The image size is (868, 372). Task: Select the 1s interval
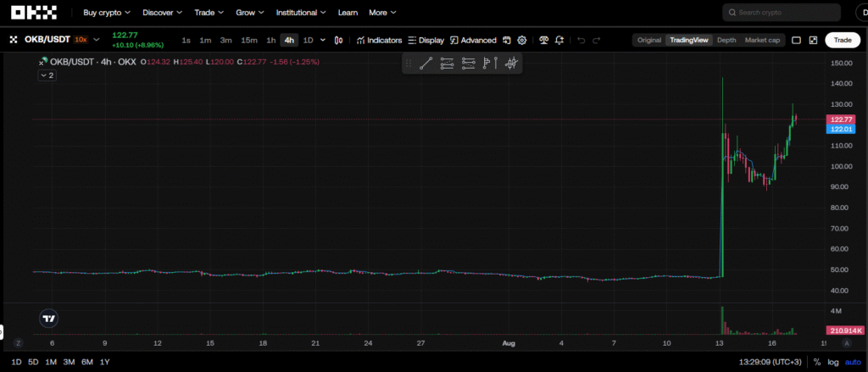[186, 40]
